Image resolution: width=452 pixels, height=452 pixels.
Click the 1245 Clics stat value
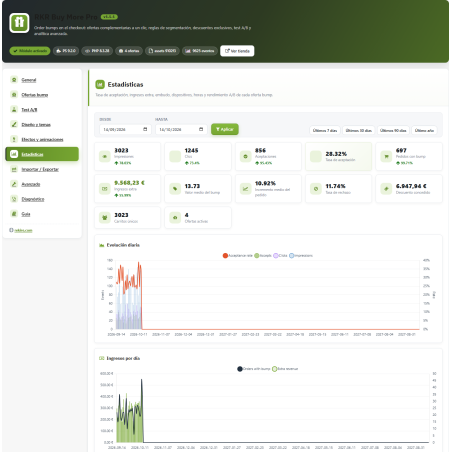coord(191,151)
